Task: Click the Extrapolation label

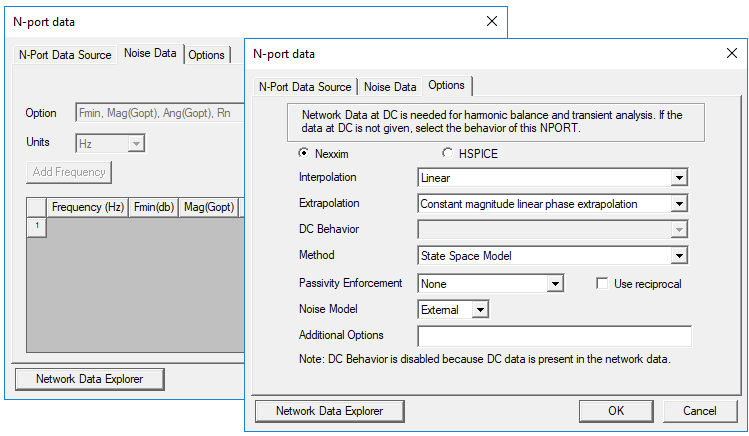Action: [329, 203]
